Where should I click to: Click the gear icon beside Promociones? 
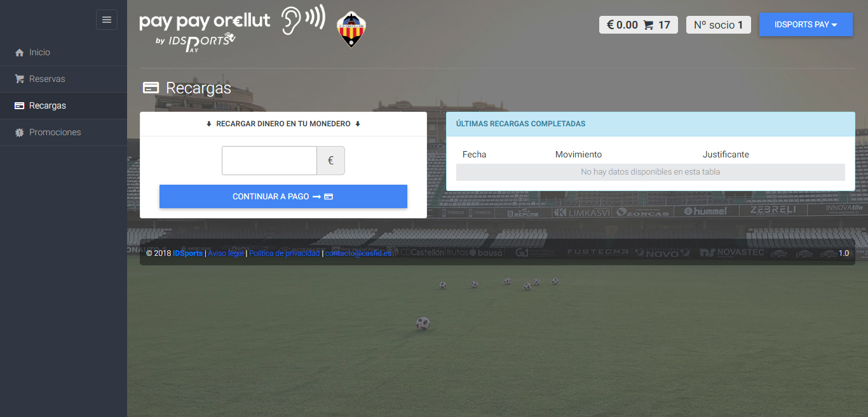pyautogui.click(x=19, y=133)
